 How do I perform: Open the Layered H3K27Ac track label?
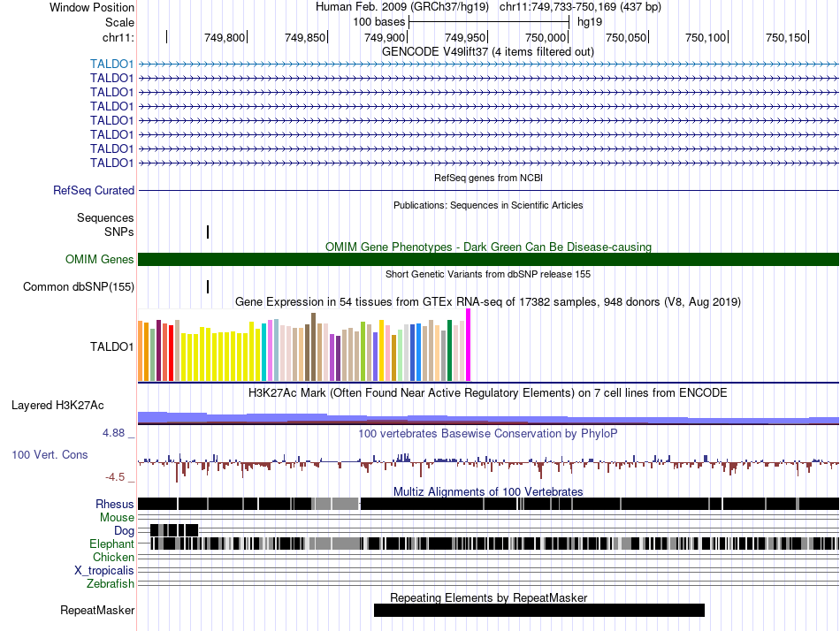[x=57, y=406]
